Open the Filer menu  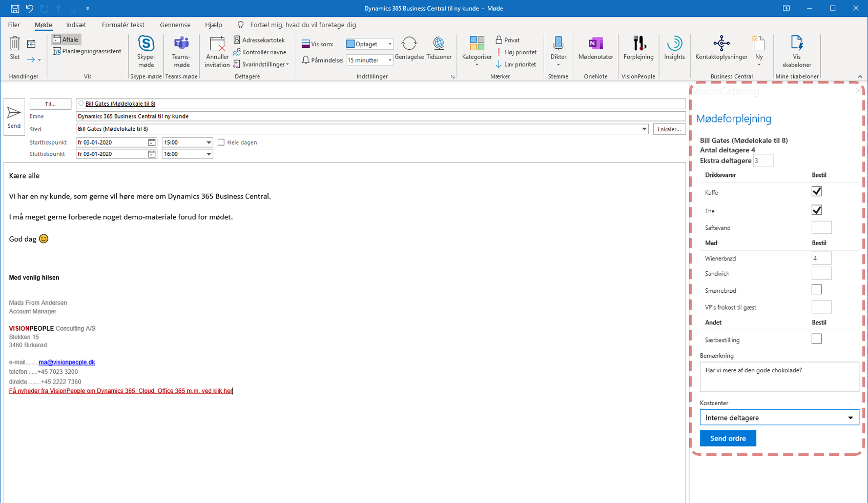[14, 25]
